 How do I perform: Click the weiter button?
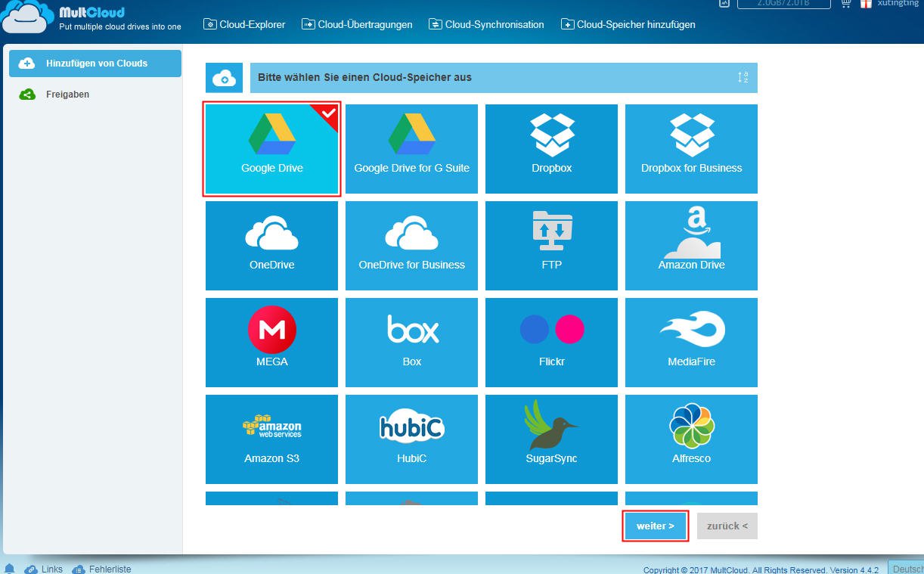pyautogui.click(x=655, y=526)
